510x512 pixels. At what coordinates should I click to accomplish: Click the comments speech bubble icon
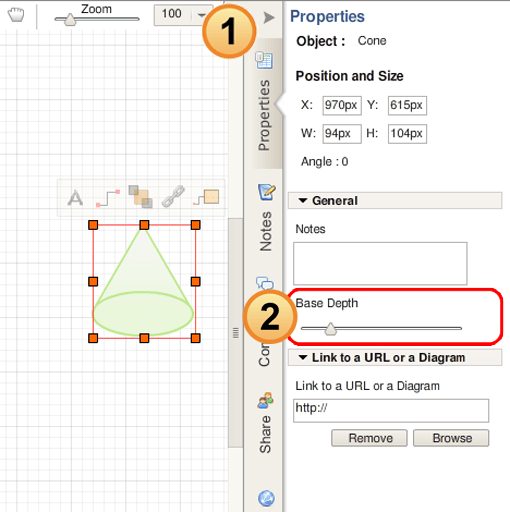pos(265,283)
